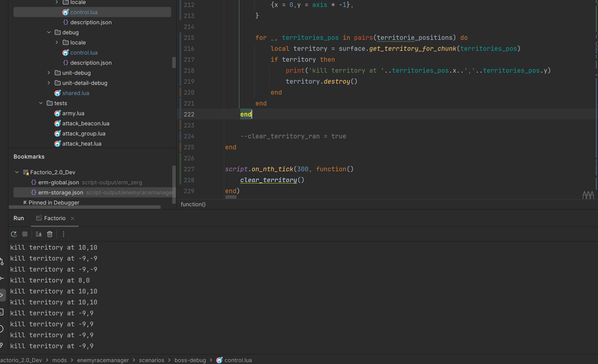The image size is (598, 364).
Task: Collapse the debug folder
Action: [x=49, y=32]
